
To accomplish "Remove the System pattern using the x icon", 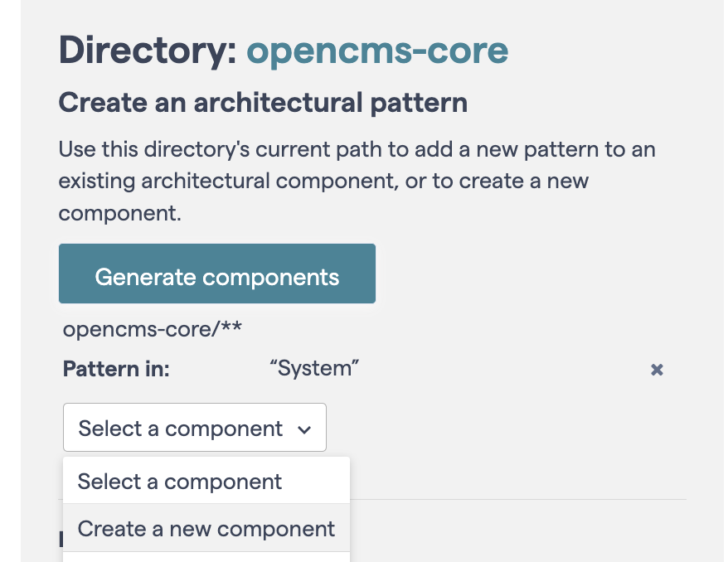I will pos(657,370).
